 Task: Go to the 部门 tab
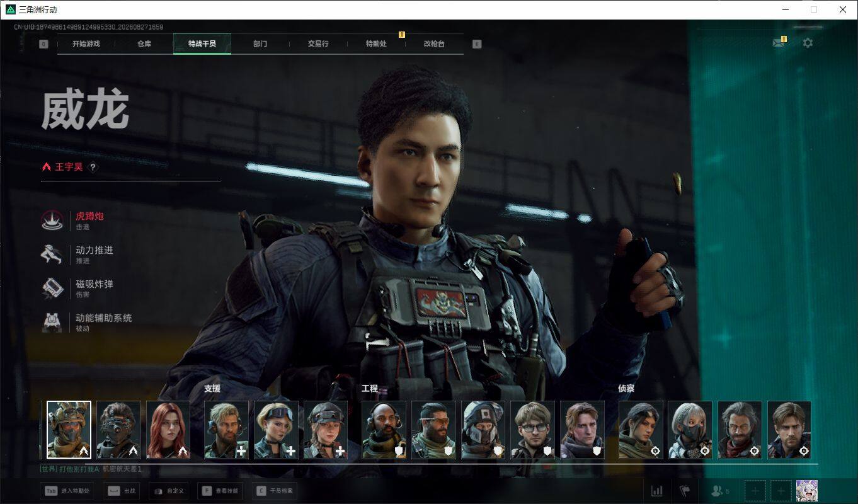coord(260,44)
